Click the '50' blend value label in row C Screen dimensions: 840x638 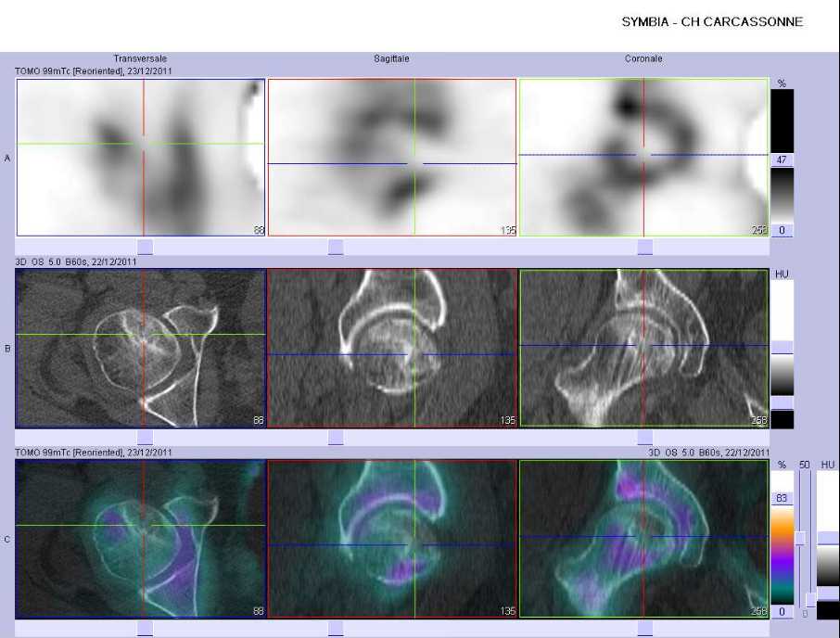(x=804, y=465)
